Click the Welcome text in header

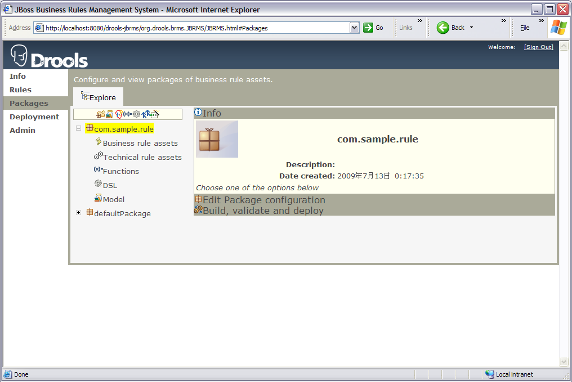(502, 47)
